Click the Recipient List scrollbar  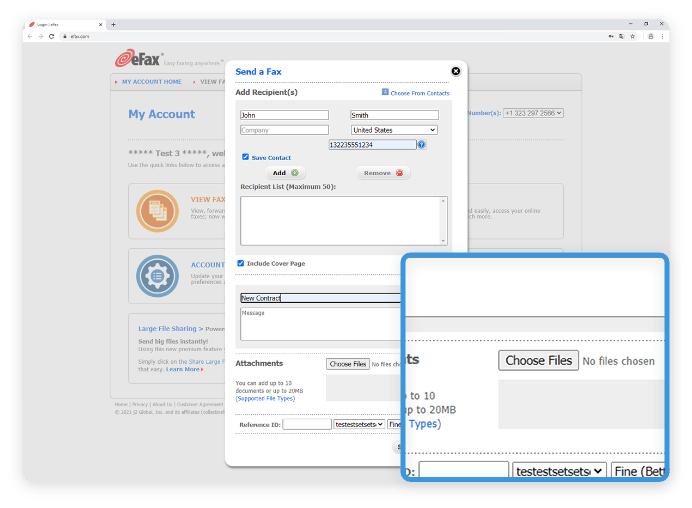tap(444, 220)
